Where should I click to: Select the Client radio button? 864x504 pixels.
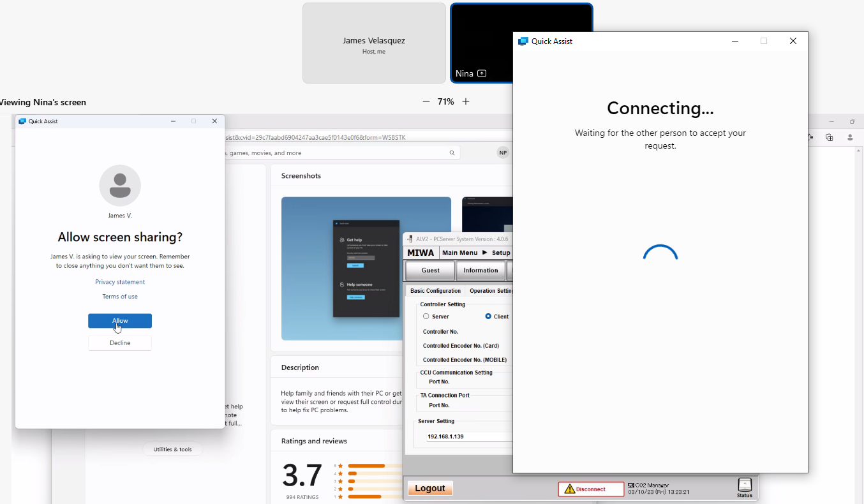coord(488,316)
